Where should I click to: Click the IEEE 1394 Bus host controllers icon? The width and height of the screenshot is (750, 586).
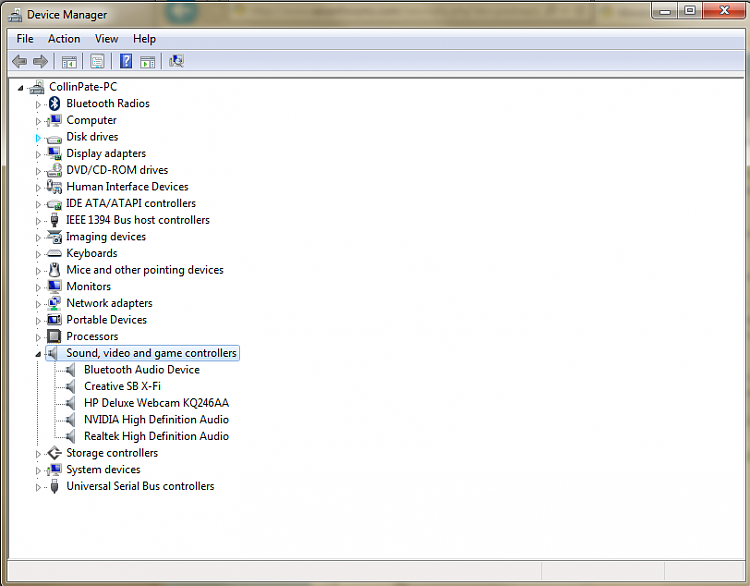click(55, 220)
